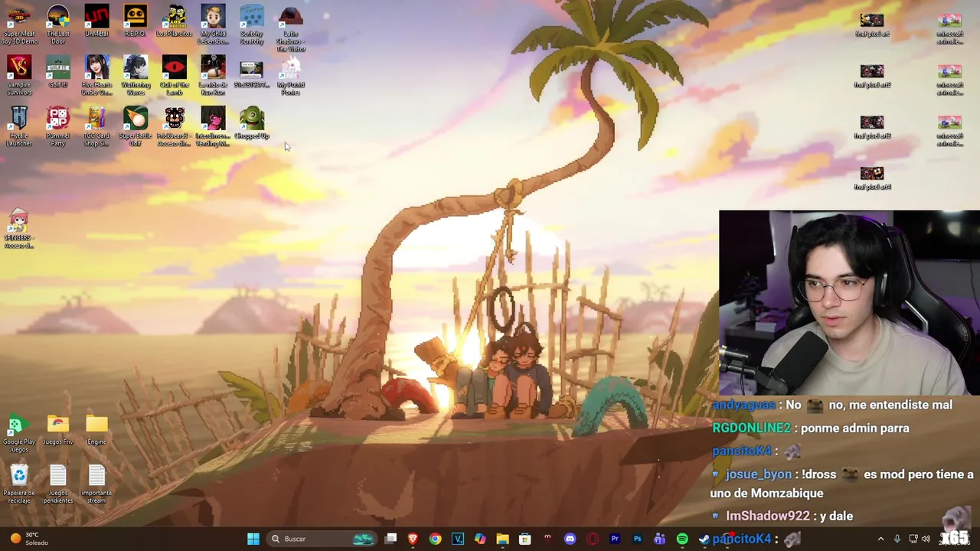This screenshot has width=980, height=551.
Task: Open File Explorer from taskbar
Action: click(502, 539)
